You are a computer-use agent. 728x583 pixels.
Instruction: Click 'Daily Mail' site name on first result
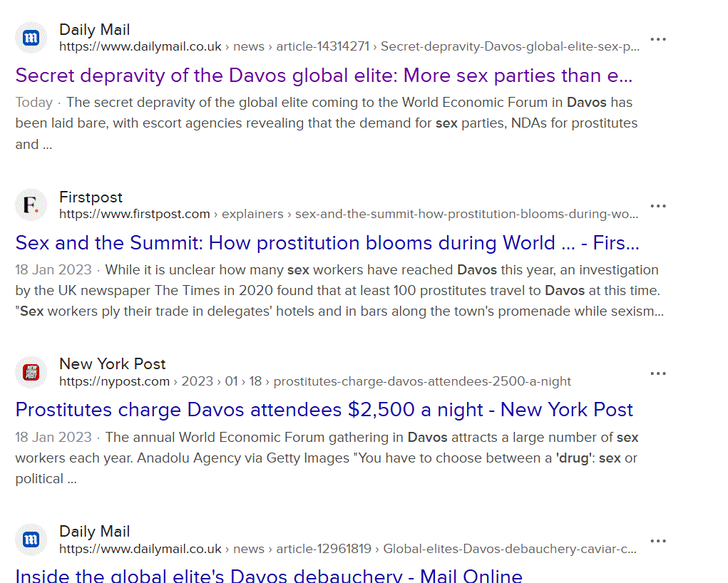coord(95,30)
